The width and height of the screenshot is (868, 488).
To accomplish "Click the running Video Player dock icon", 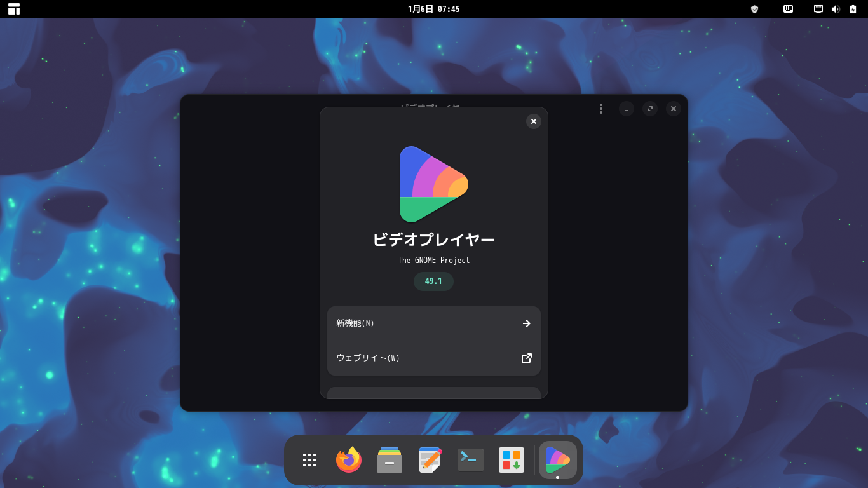I will (557, 459).
